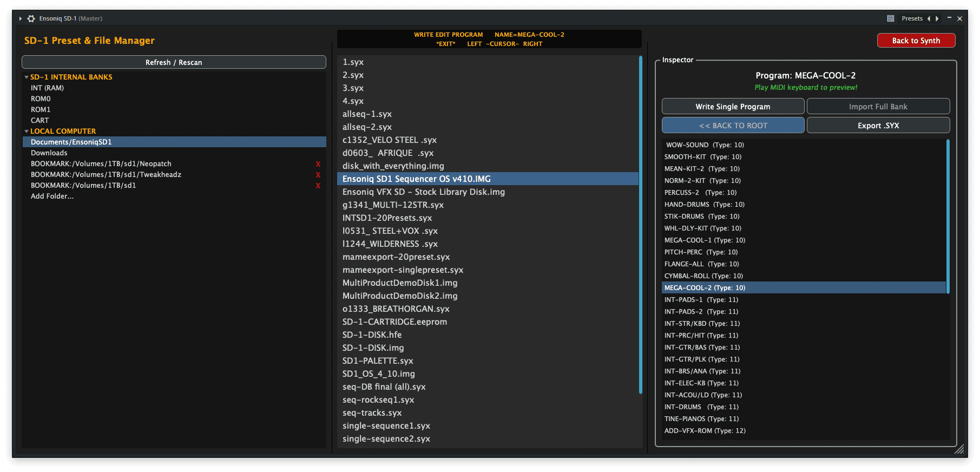The height and width of the screenshot is (472, 980).
Task: Select the MEGA-COOL-1 program in Inspector
Action: pos(804,240)
